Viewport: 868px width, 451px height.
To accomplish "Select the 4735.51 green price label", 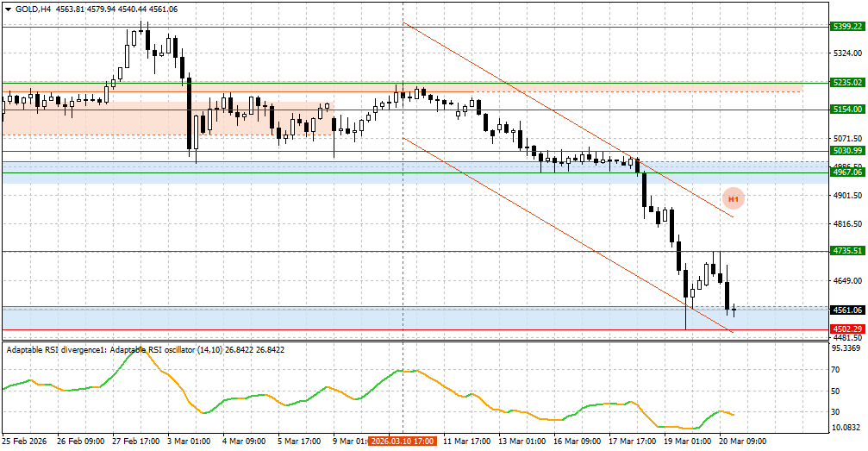I will tap(847, 251).
